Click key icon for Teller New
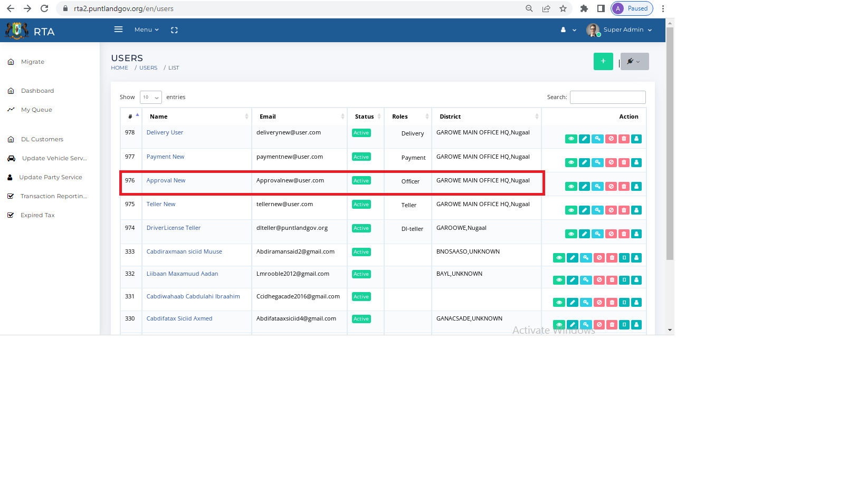857x504 pixels. point(597,210)
